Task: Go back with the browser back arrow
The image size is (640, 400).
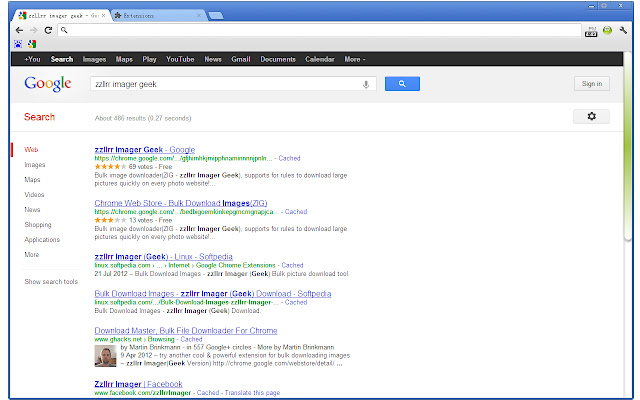Action: [19, 30]
